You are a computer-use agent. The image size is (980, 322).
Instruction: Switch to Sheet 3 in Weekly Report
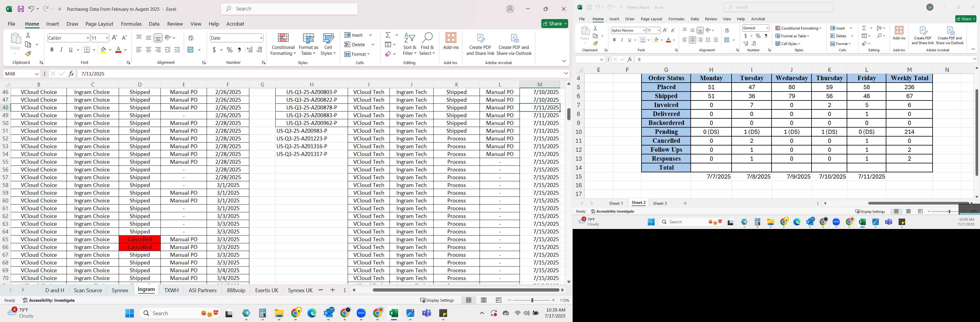[660, 203]
